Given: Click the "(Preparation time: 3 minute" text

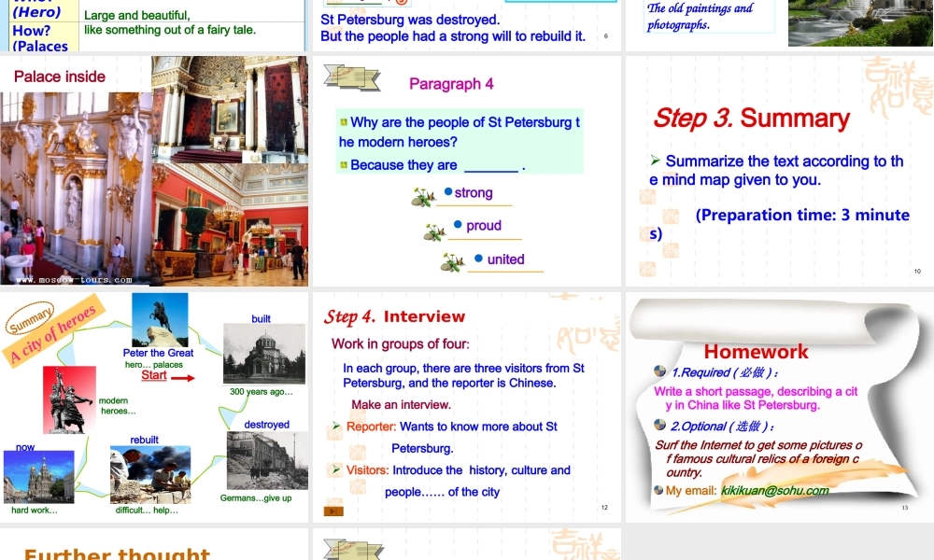Looking at the screenshot, I should coord(802,215).
